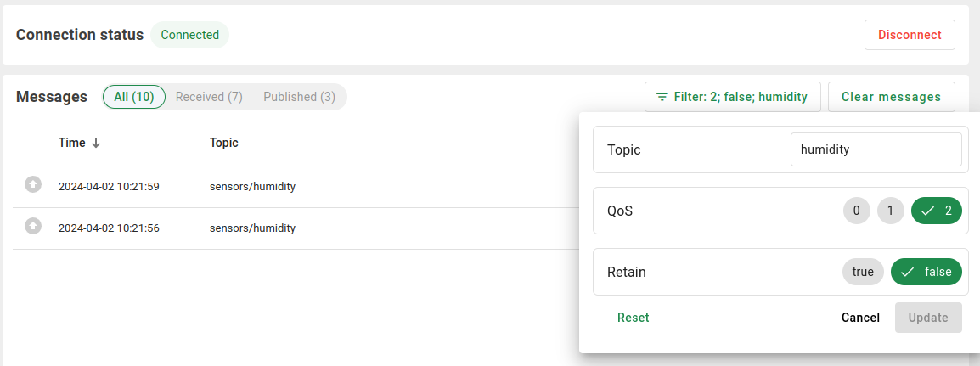Cancel the filter dialog
Image resolution: width=980 pixels, height=366 pixels.
coord(860,318)
